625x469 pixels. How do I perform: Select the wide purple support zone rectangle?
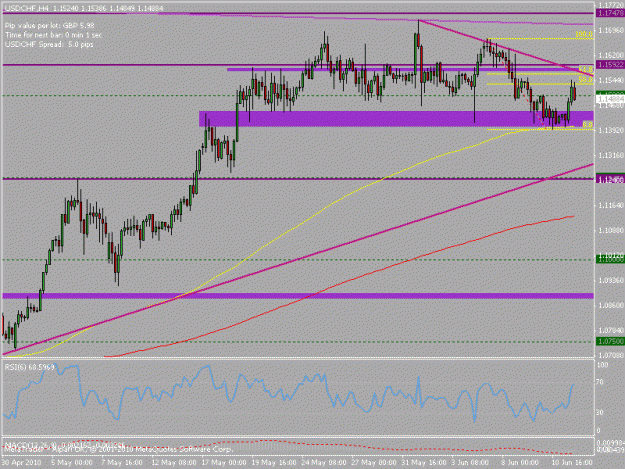[x=396, y=119]
